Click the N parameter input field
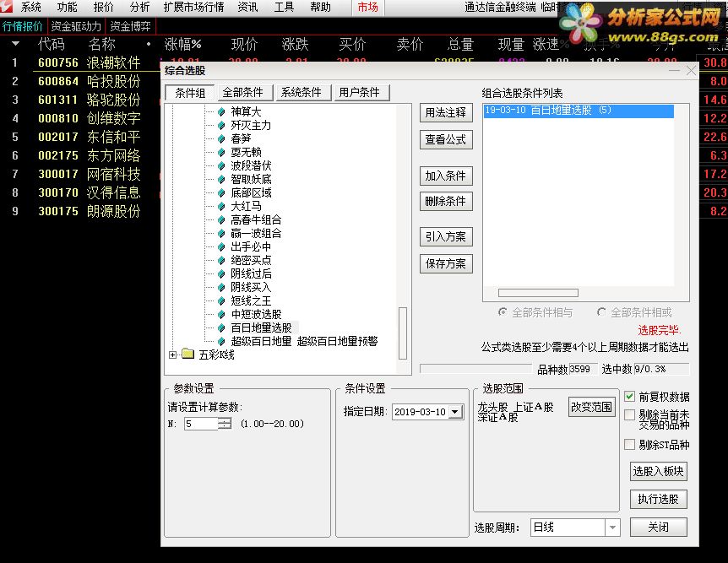The width and height of the screenshot is (728, 563). (x=200, y=423)
